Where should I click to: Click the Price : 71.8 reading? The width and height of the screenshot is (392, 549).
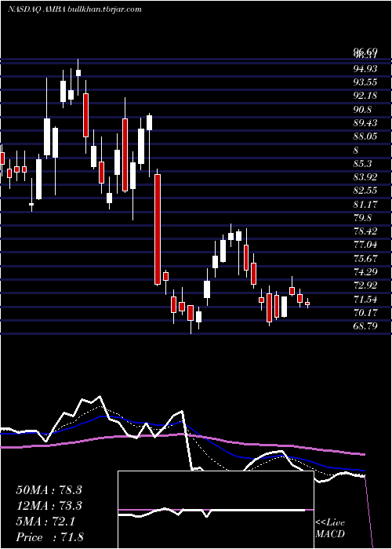49,537
